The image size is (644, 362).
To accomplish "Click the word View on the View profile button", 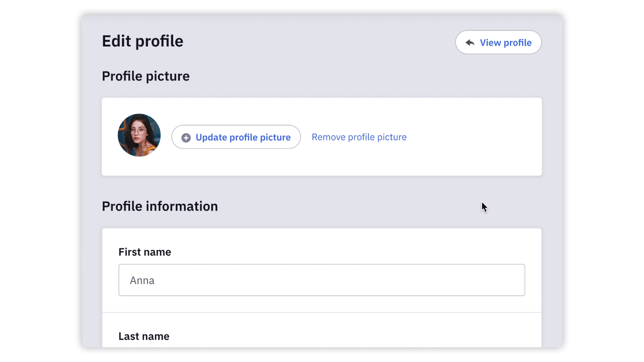I will pos(490,42).
